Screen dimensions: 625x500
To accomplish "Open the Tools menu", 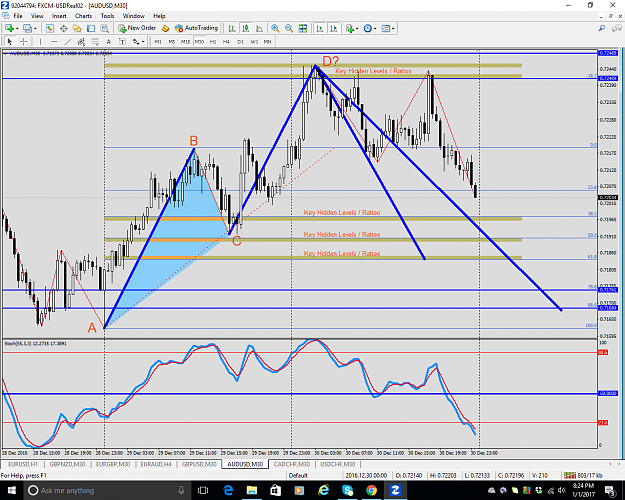I will coord(107,16).
